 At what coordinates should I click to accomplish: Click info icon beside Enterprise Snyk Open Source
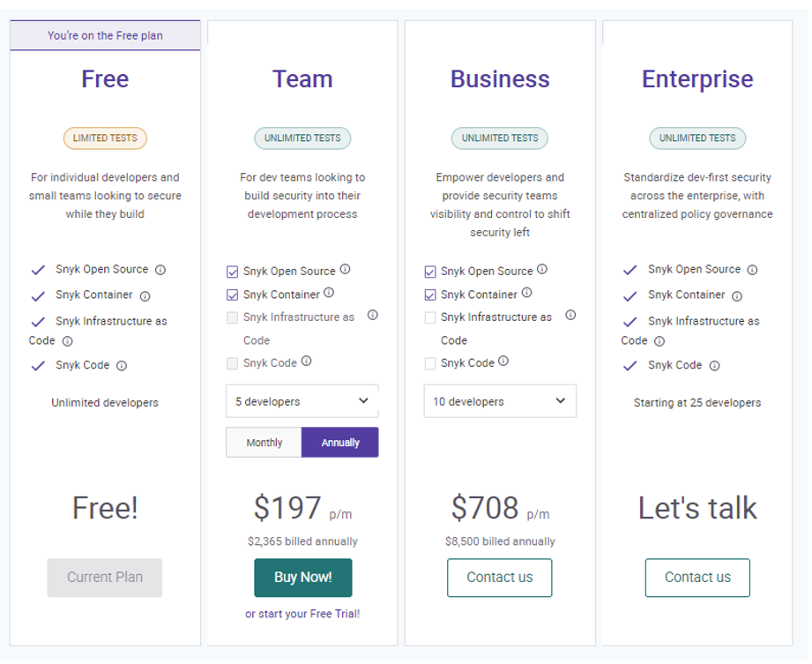coord(752,271)
